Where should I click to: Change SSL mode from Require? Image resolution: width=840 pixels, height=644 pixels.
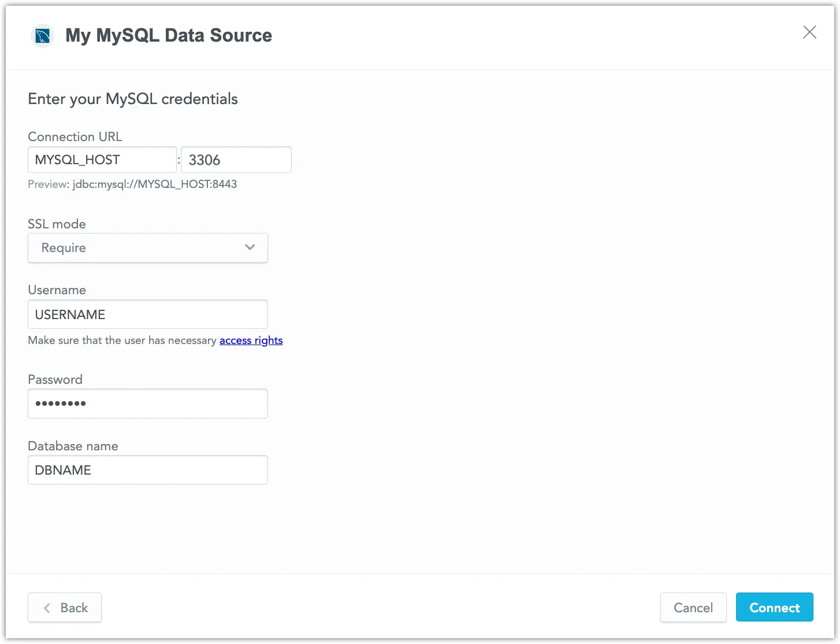click(x=147, y=247)
